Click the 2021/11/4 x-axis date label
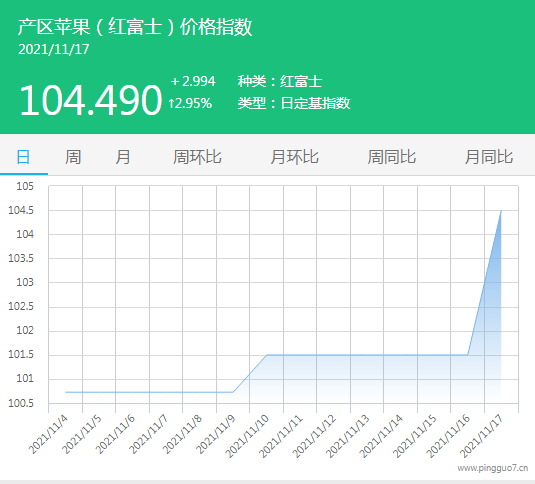The width and height of the screenshot is (535, 484). [48, 435]
